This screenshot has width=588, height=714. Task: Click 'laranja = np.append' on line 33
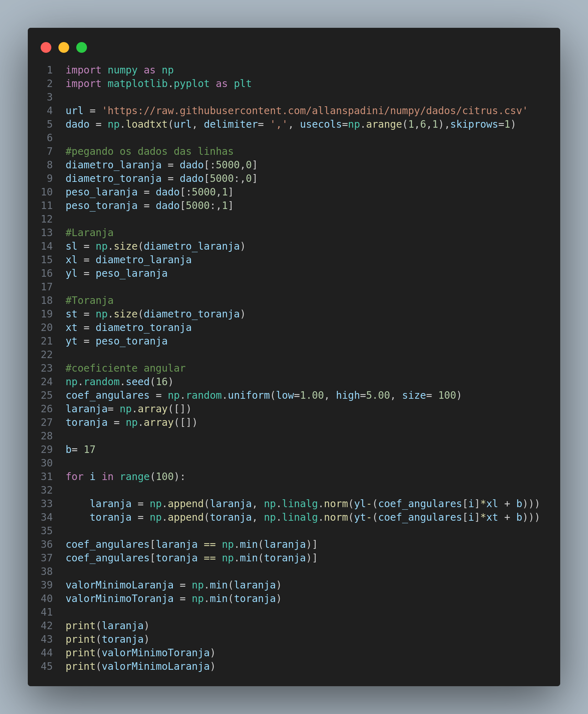click(146, 504)
